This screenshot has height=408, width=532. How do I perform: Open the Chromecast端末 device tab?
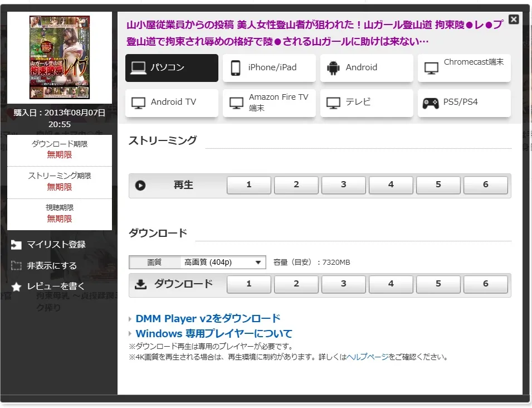464,68
